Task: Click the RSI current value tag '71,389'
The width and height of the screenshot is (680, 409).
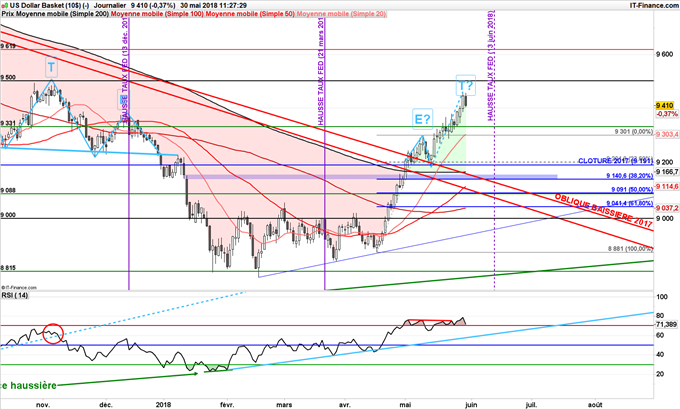Action: pos(667,324)
